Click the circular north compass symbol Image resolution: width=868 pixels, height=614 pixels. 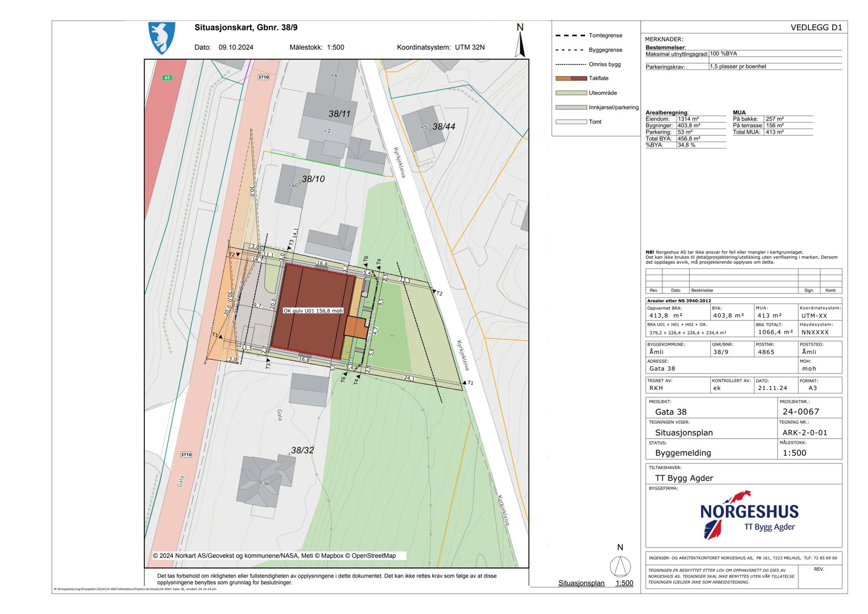(620, 566)
